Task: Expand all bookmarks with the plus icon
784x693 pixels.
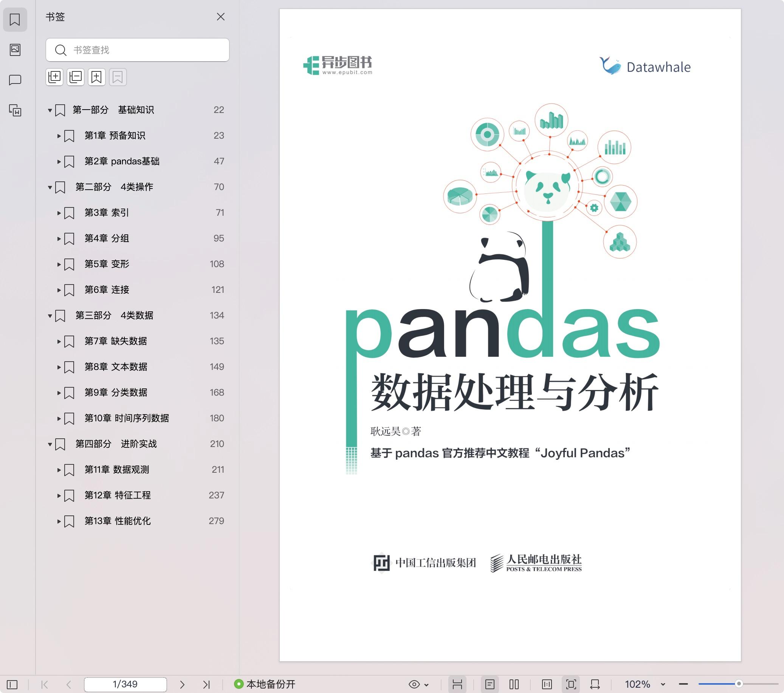Action: coord(54,77)
